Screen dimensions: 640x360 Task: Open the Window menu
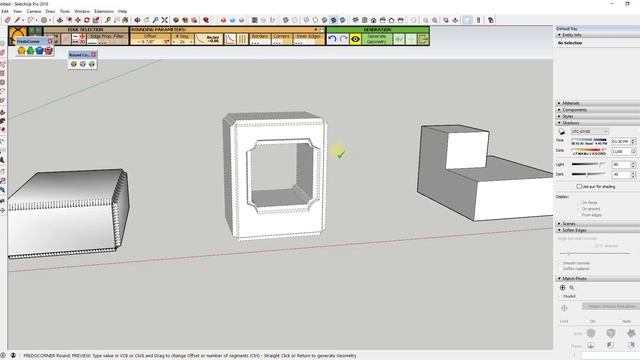point(82,11)
